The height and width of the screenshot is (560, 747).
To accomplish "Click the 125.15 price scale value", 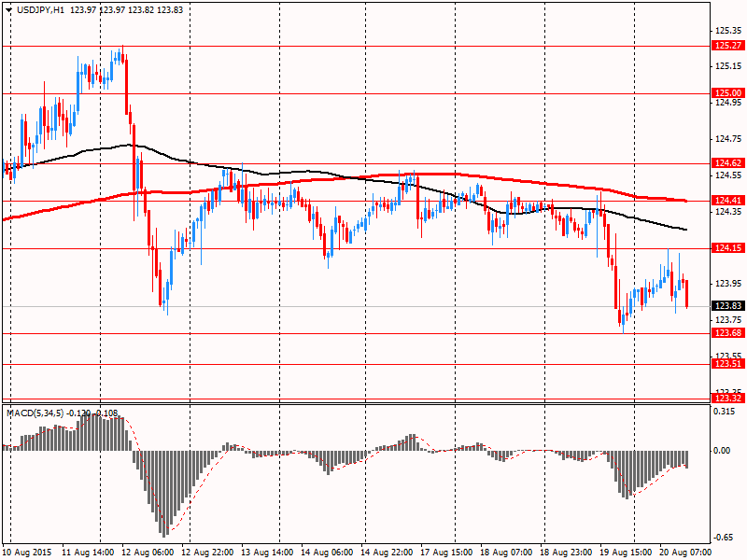I will (x=728, y=66).
